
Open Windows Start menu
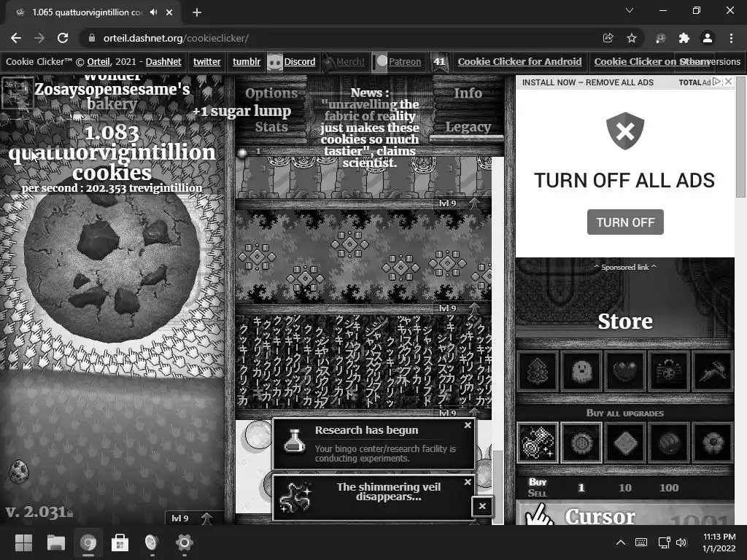click(x=23, y=542)
